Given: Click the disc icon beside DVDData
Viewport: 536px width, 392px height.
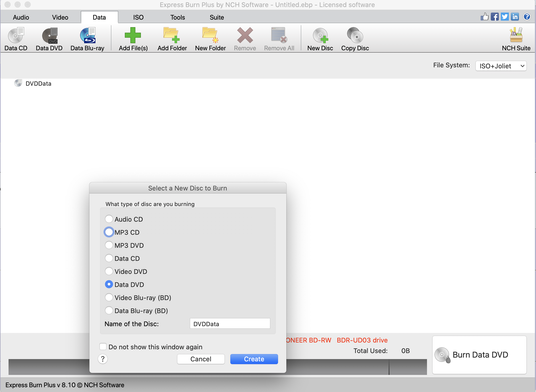Looking at the screenshot, I should (18, 83).
